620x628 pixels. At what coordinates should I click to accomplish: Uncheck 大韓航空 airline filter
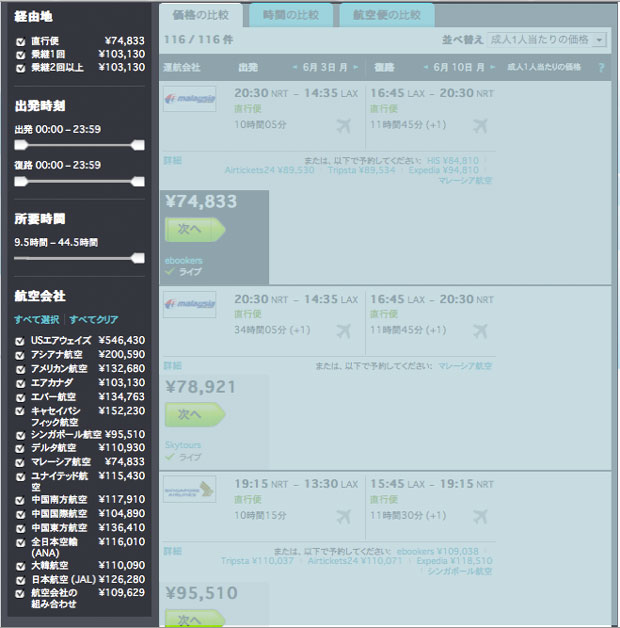[20, 566]
